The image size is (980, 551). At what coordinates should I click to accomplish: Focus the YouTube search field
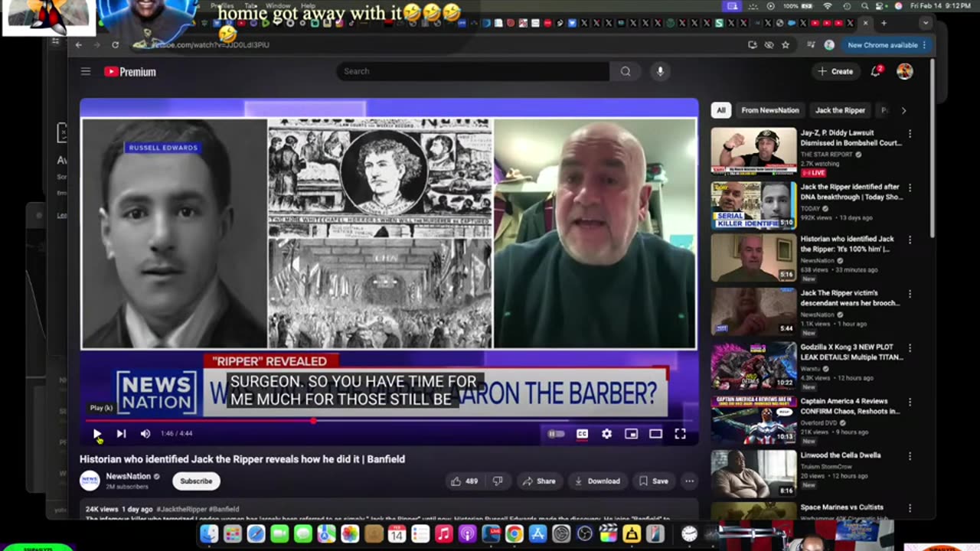tap(473, 71)
